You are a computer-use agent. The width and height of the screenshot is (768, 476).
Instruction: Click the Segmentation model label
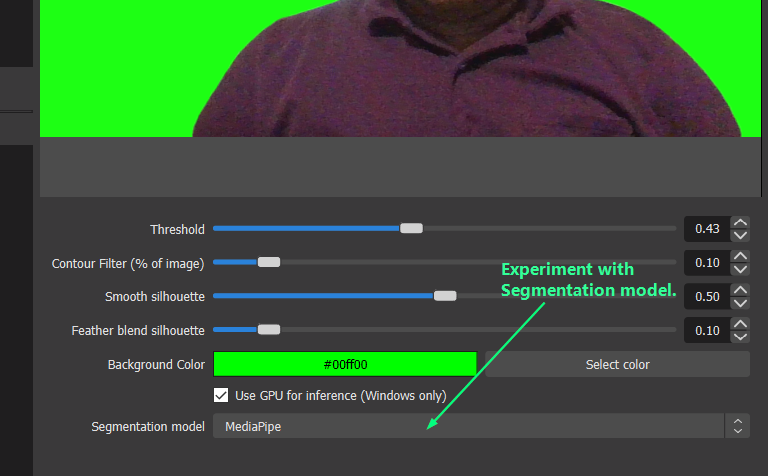pos(148,427)
